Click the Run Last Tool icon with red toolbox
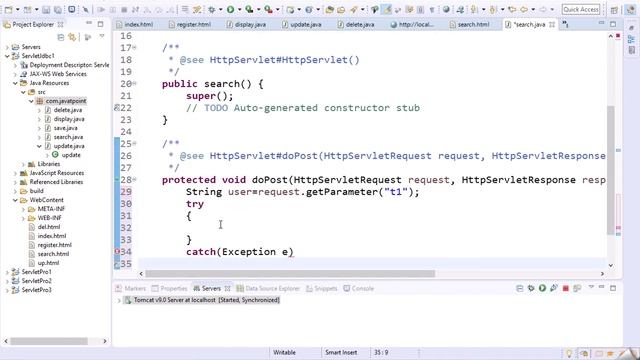 pos(268,9)
